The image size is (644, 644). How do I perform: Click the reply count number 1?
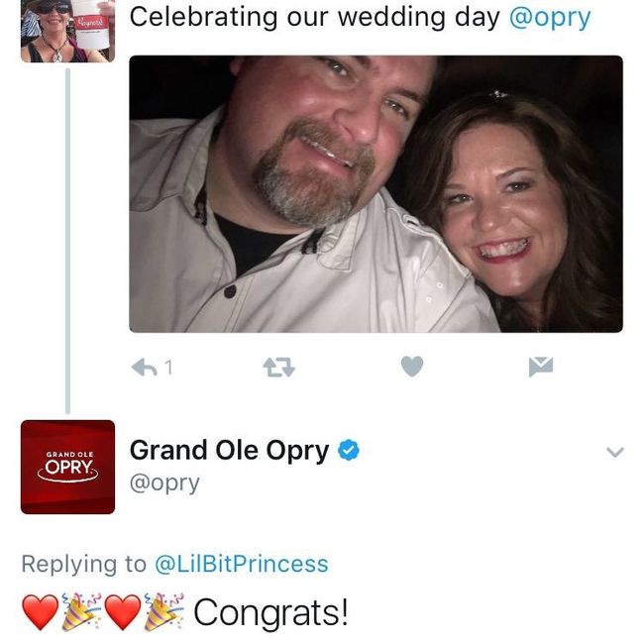coord(168,368)
